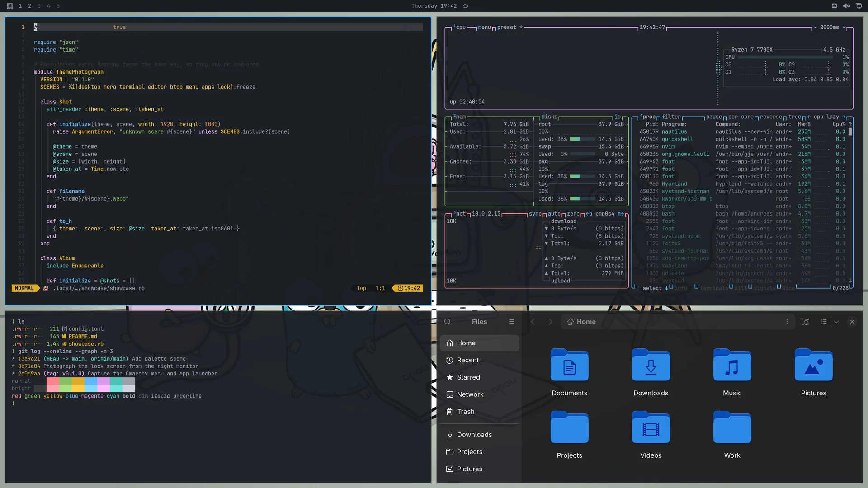
Task: Toggle tree view in btop processes
Action: point(795,117)
